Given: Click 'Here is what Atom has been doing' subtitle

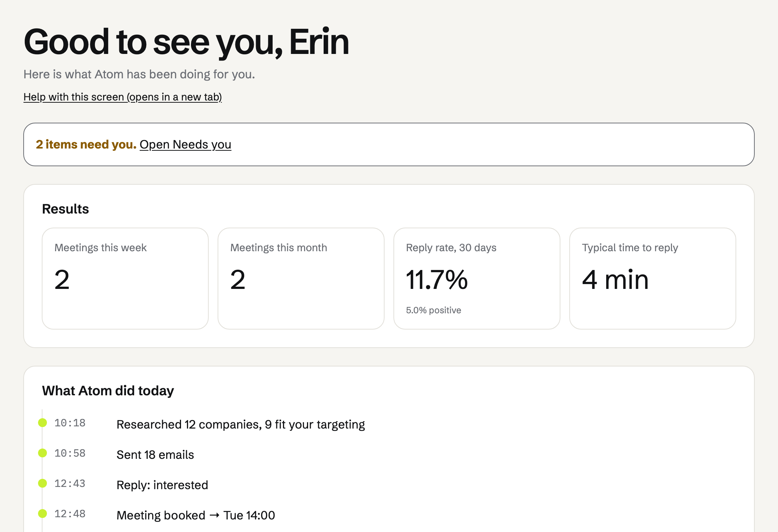Looking at the screenshot, I should [139, 74].
